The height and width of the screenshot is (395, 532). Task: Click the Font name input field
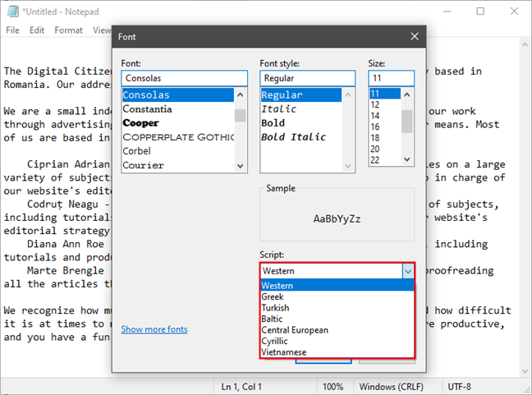(183, 78)
